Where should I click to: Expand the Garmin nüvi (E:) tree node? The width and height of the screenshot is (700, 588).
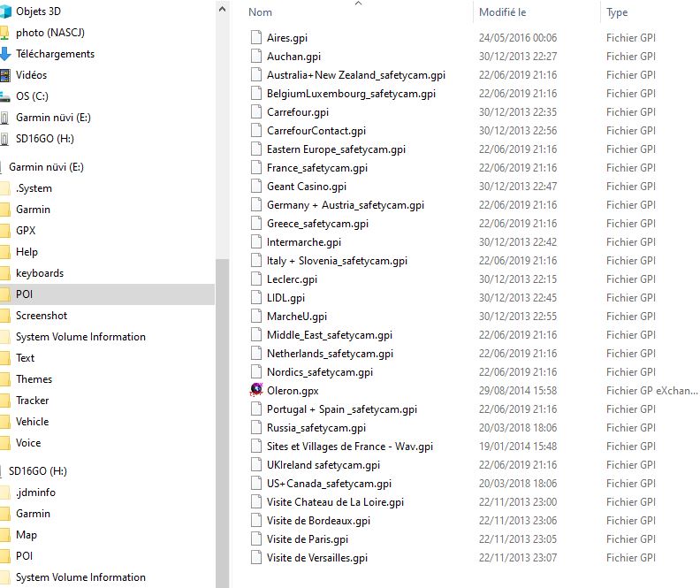click(46, 167)
